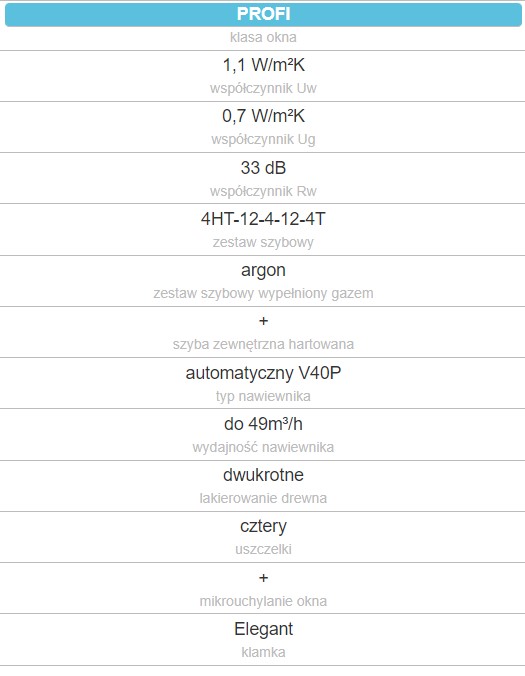Click the współczynnik Uw label

pos(263,88)
